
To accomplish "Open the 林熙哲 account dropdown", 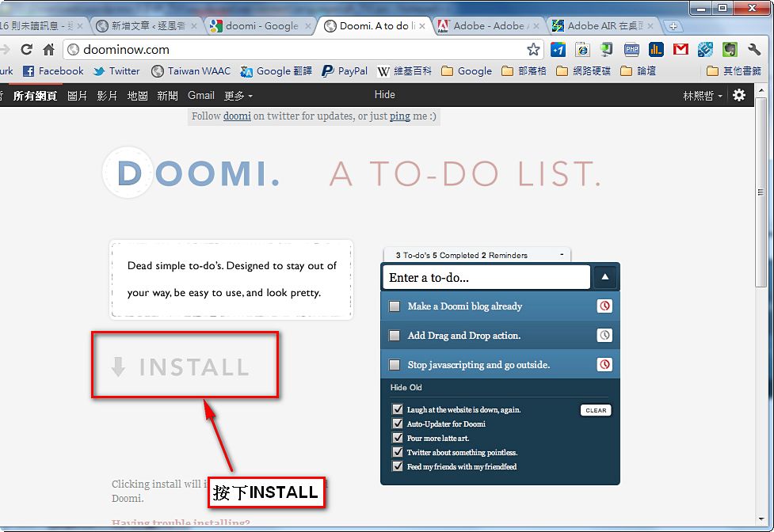I will (703, 96).
